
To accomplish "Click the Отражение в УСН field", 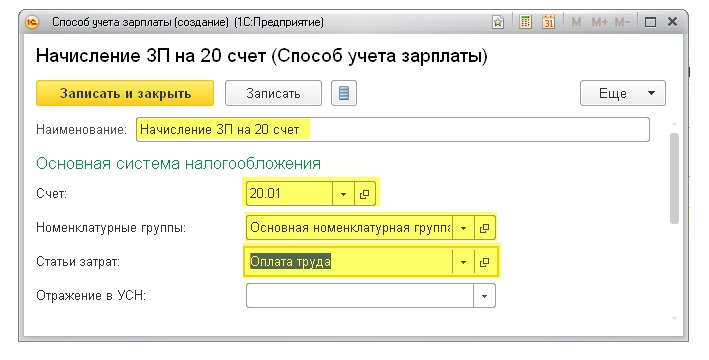I will 360,296.
